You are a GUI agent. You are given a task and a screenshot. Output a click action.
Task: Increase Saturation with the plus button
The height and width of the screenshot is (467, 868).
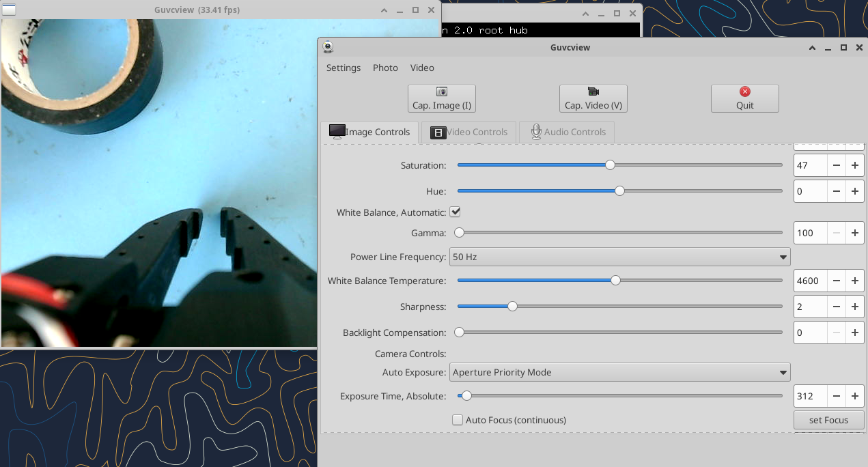pos(855,165)
